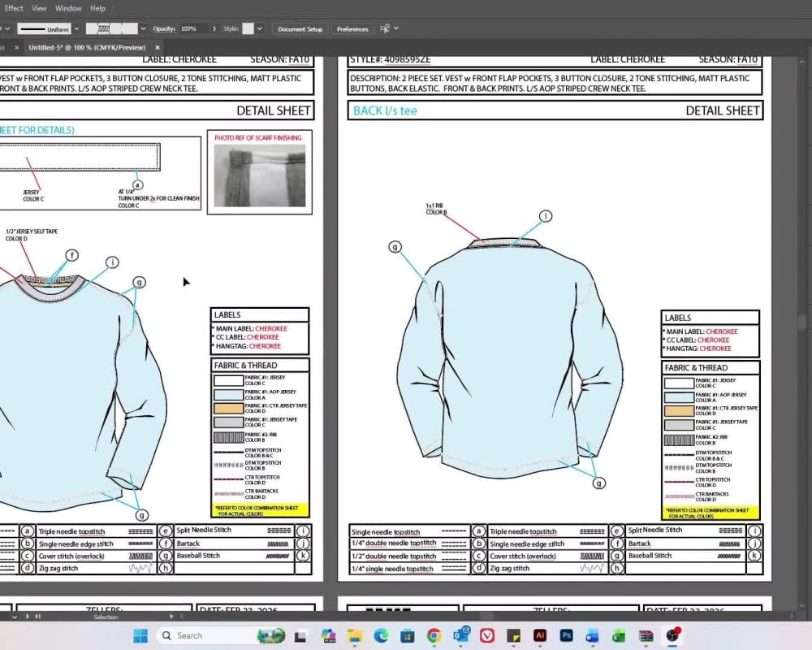Open Task View from the taskbar

click(x=300, y=635)
